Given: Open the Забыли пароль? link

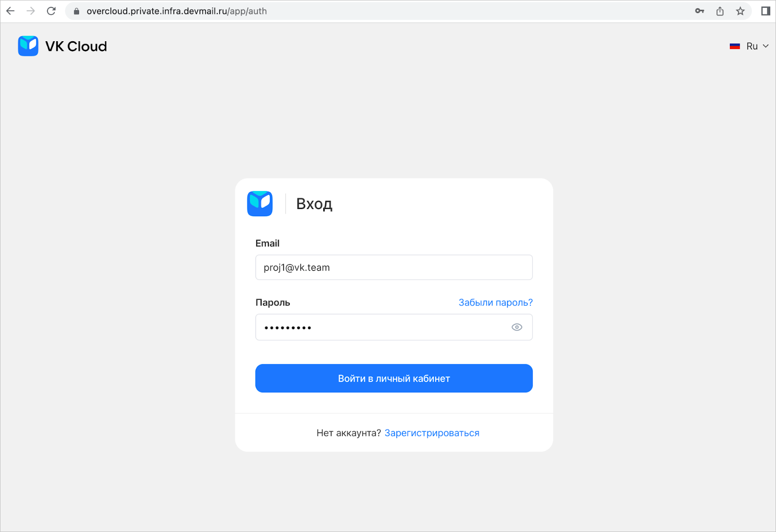Looking at the screenshot, I should tap(495, 303).
